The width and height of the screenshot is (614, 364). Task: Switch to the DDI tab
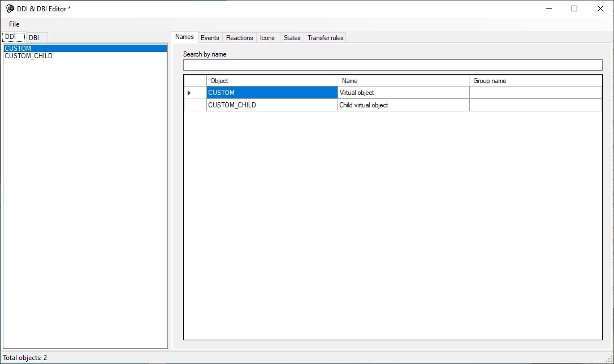[x=11, y=37]
